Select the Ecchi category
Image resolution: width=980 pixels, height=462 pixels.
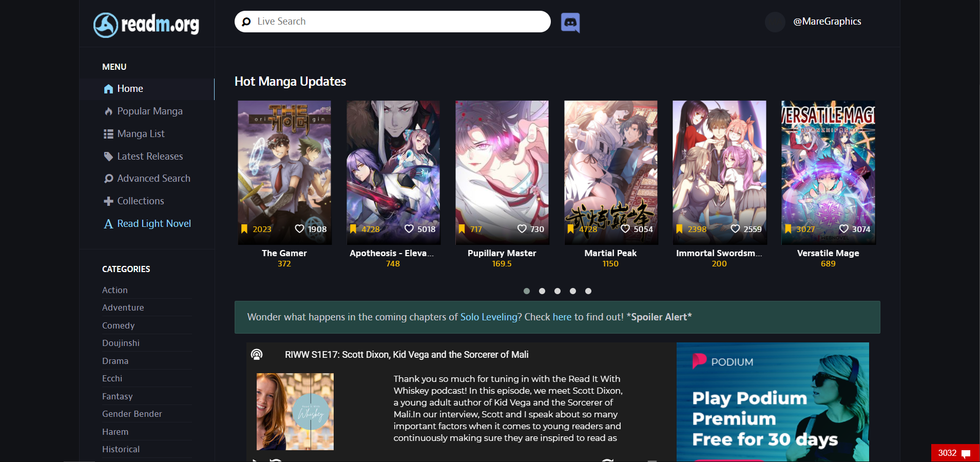[x=112, y=378]
